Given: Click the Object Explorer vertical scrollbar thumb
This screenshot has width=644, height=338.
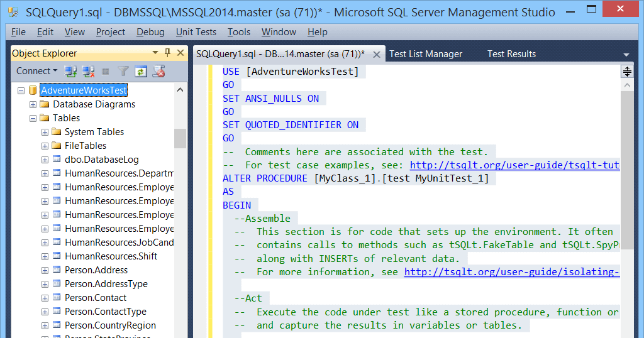Looking at the screenshot, I should pyautogui.click(x=180, y=138).
